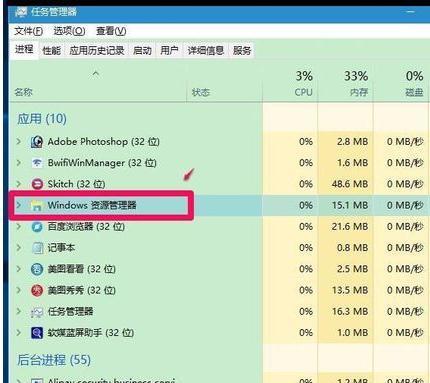
Task: Click the Adobe Photoshop app icon
Action: pos(37,142)
